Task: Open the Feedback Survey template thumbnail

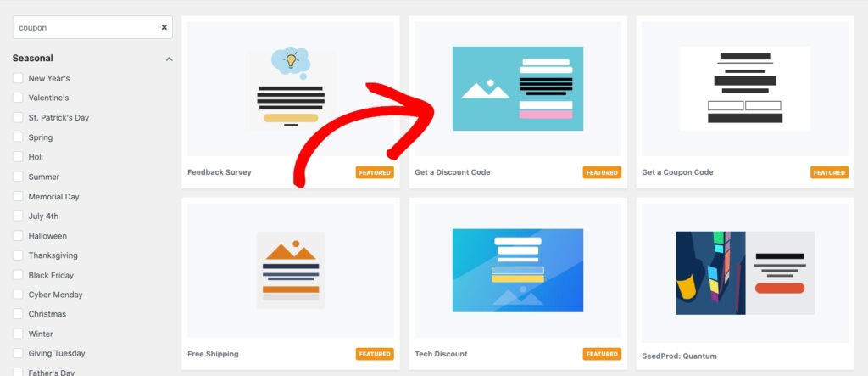Action: click(x=291, y=89)
